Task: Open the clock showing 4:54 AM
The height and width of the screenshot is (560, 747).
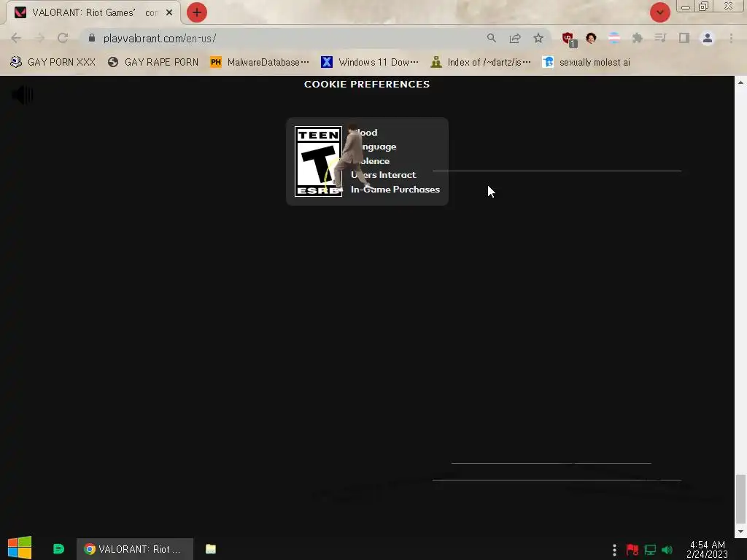Action: (707, 550)
